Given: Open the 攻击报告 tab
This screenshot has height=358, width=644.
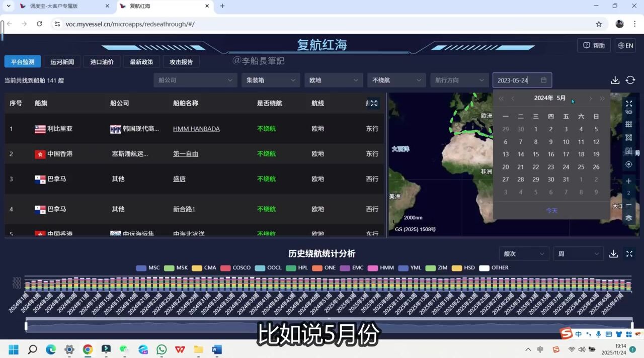Looking at the screenshot, I should point(181,62).
